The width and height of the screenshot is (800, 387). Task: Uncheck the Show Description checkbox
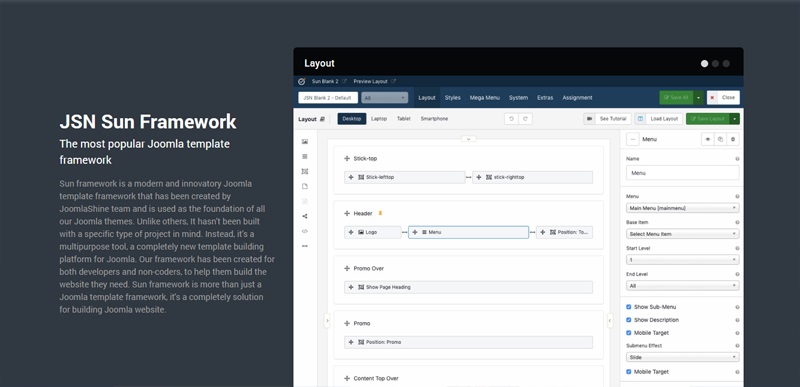coord(629,320)
